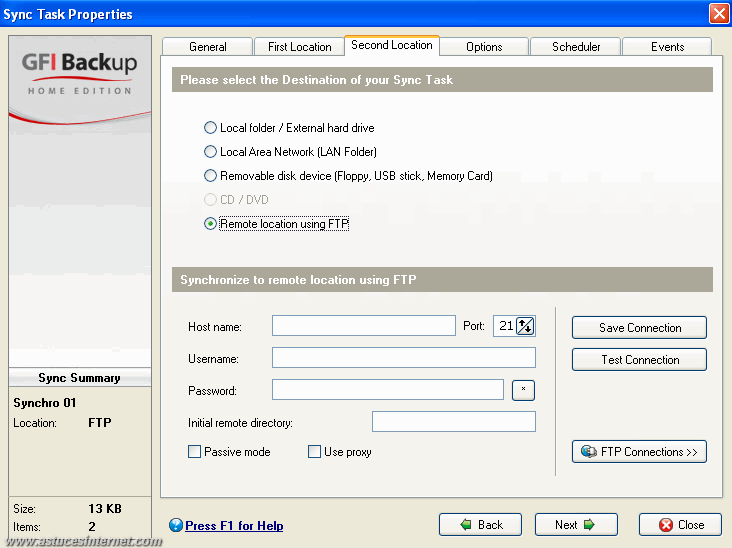Image resolution: width=732 pixels, height=548 pixels.
Task: Enable Passive mode checkbox
Action: coord(194,452)
